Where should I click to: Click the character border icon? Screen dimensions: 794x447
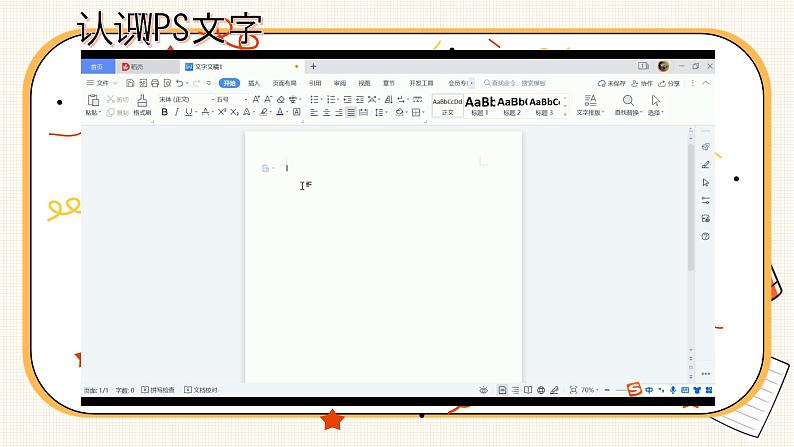(297, 112)
